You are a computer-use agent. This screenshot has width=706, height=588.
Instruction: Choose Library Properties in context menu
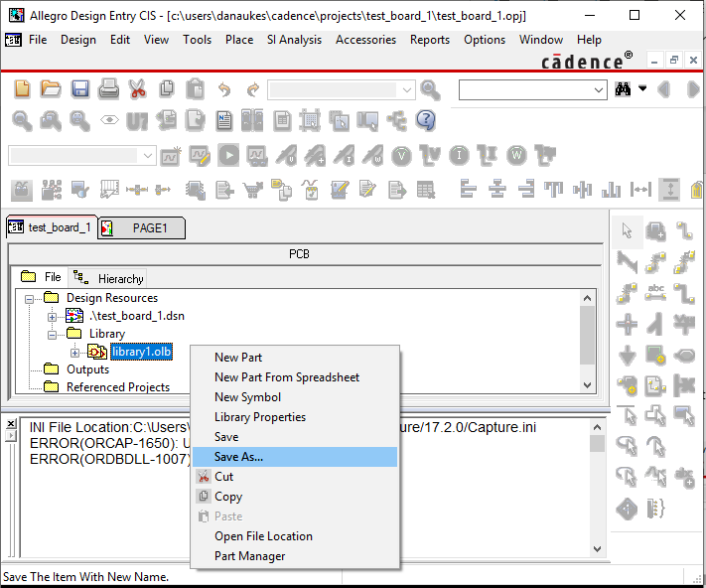click(x=295, y=417)
